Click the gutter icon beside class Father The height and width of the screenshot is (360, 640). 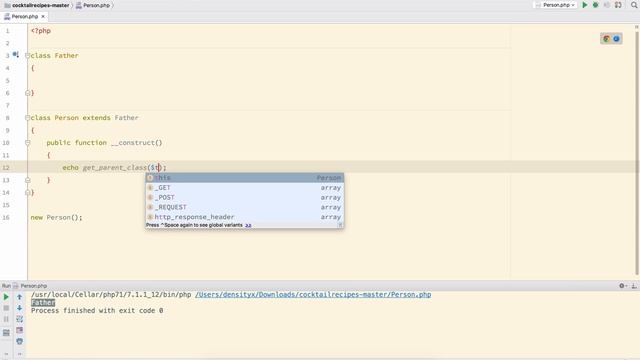point(16,54)
